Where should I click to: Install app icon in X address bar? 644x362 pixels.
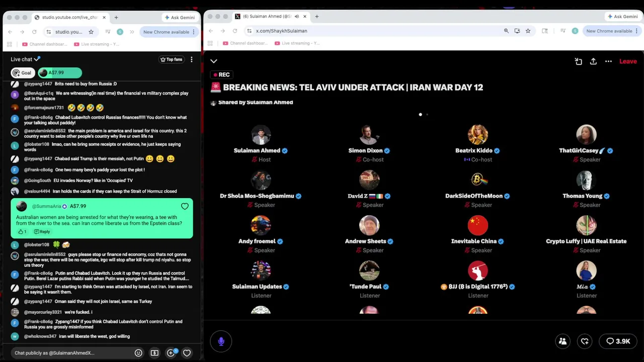517,31
